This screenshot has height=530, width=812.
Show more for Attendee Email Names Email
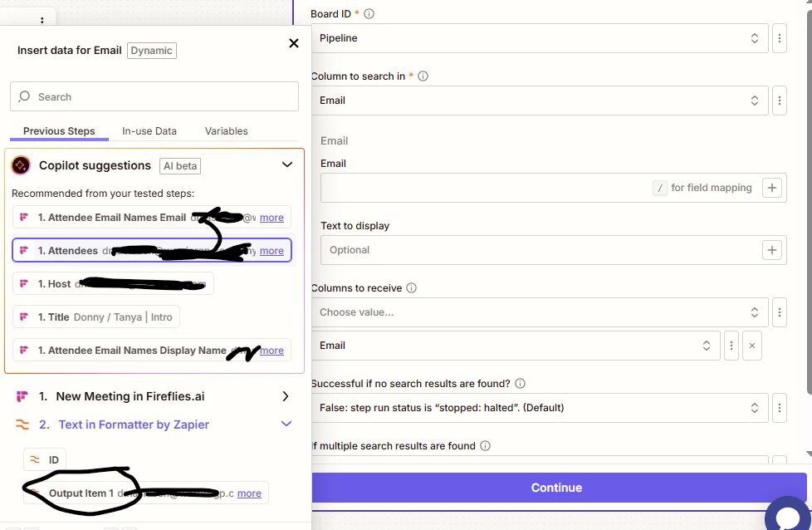pyautogui.click(x=271, y=218)
